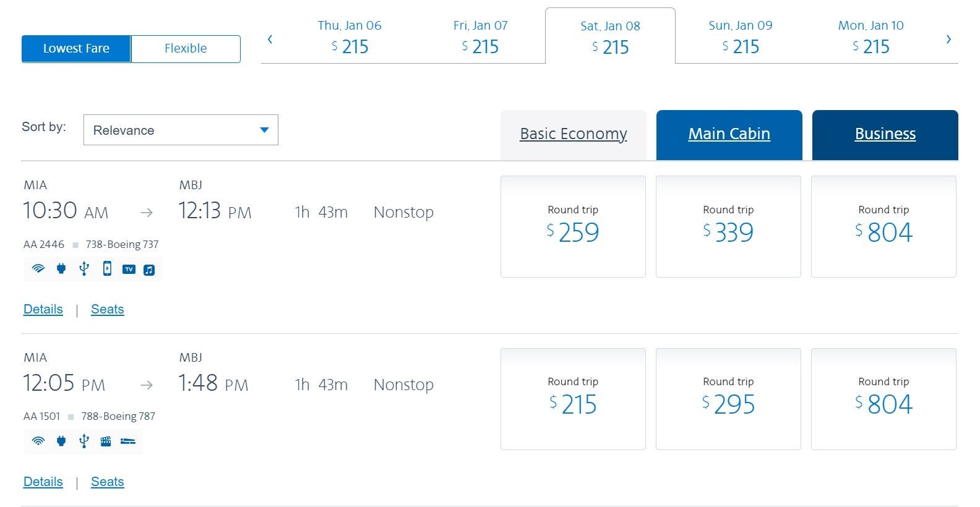
Task: Select the Lowest Fare toggle
Action: click(x=76, y=49)
